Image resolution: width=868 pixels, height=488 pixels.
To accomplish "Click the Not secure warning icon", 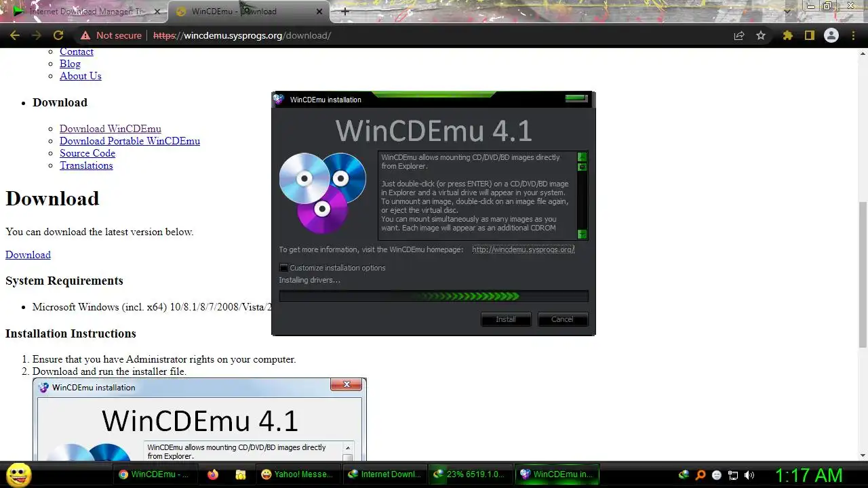I will pyautogui.click(x=85, y=35).
